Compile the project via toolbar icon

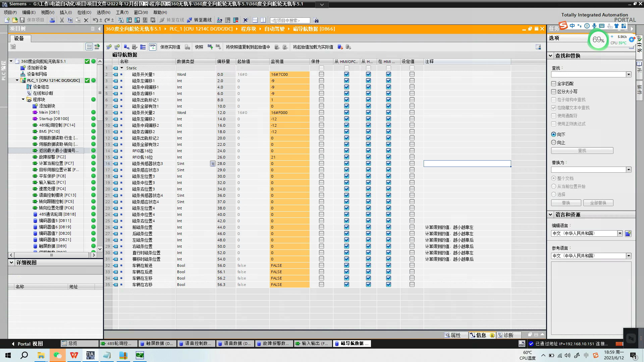point(121,20)
